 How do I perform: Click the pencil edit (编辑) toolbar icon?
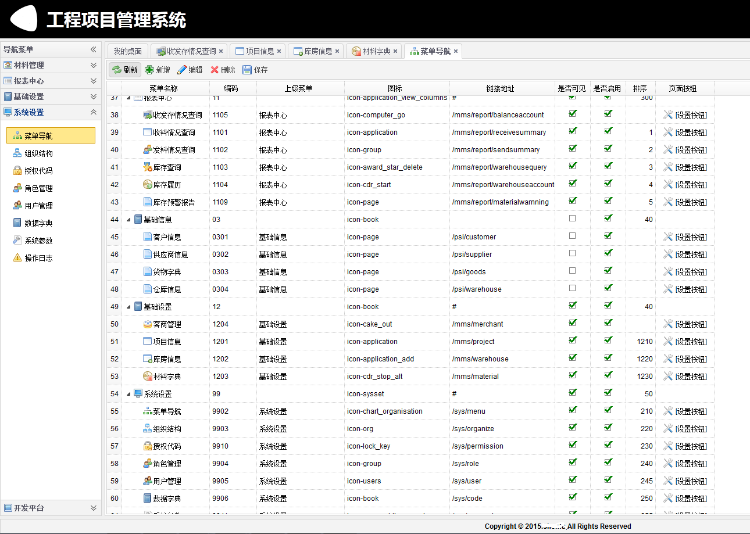[182, 70]
